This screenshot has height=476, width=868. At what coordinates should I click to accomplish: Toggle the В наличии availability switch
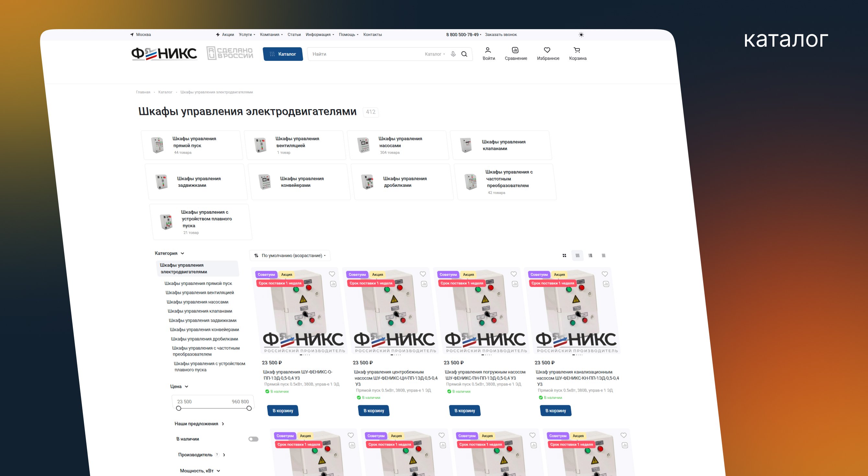pos(253,439)
